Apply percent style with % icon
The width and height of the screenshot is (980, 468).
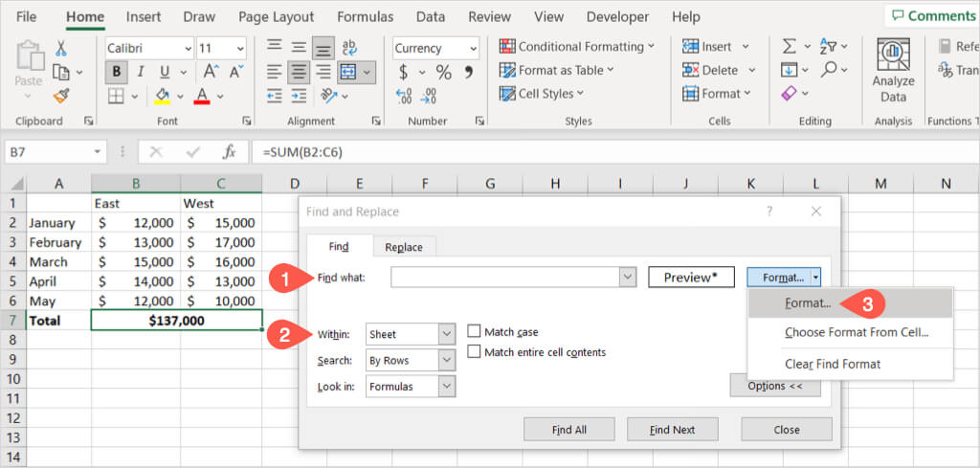point(444,73)
